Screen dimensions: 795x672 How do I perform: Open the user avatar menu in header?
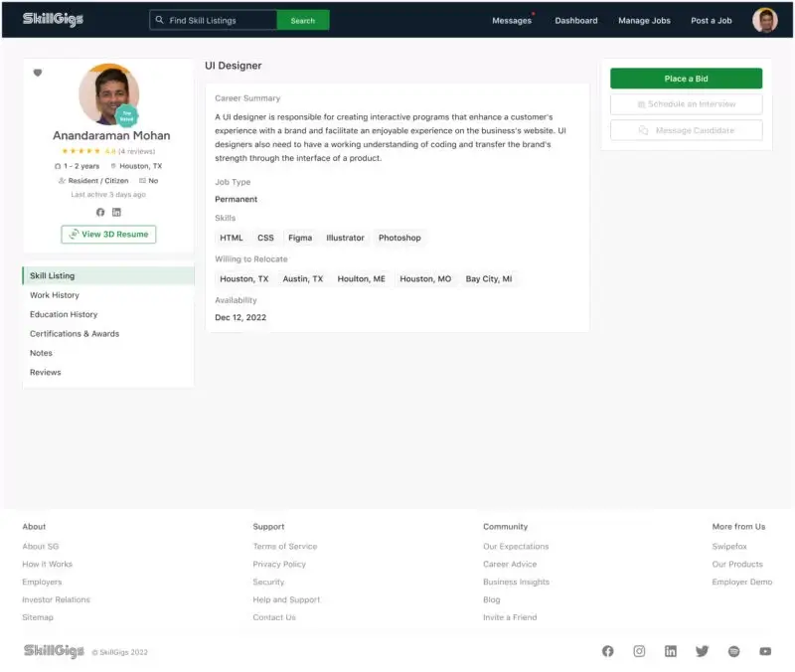[764, 20]
